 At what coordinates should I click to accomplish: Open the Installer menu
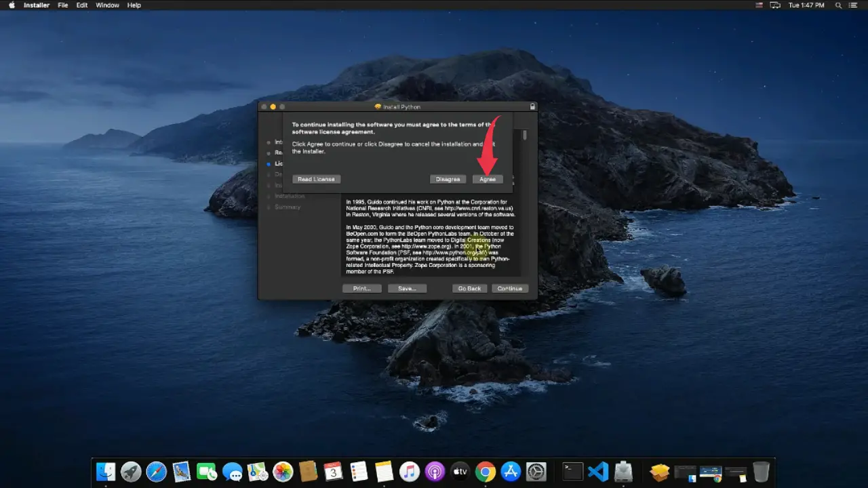(37, 5)
